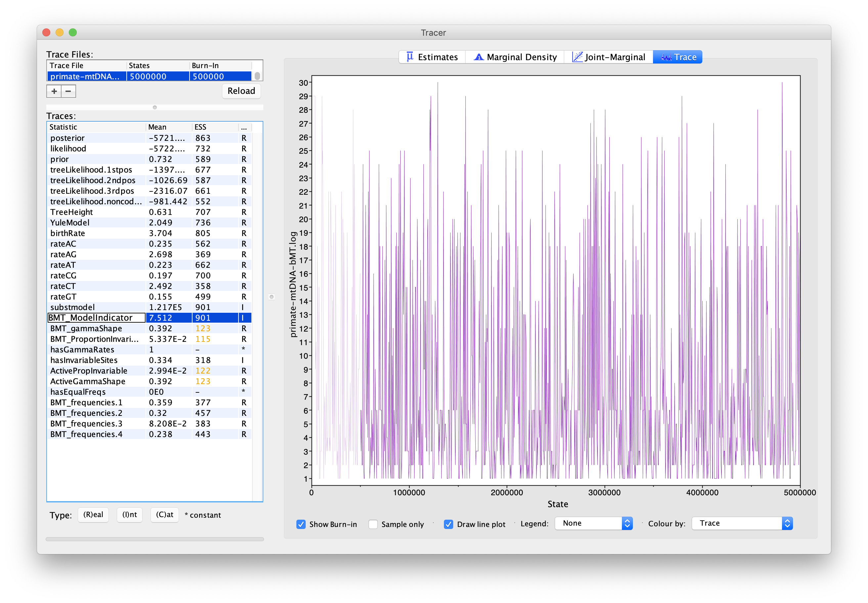Enable the Sample only checkbox

373,524
